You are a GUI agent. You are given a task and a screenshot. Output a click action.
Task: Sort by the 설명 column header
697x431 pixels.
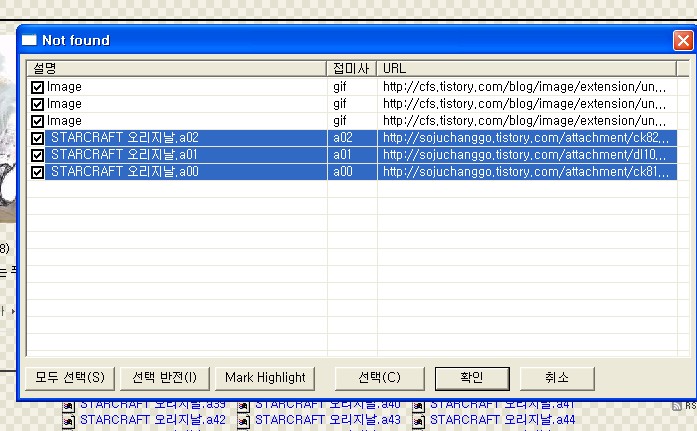[x=177, y=68]
